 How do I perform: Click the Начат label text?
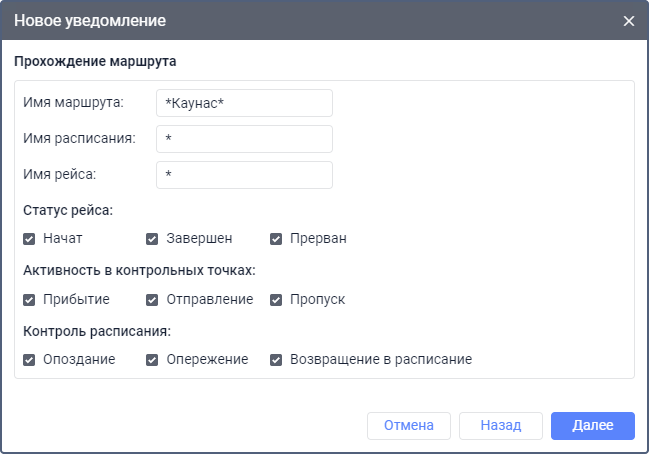tap(62, 239)
